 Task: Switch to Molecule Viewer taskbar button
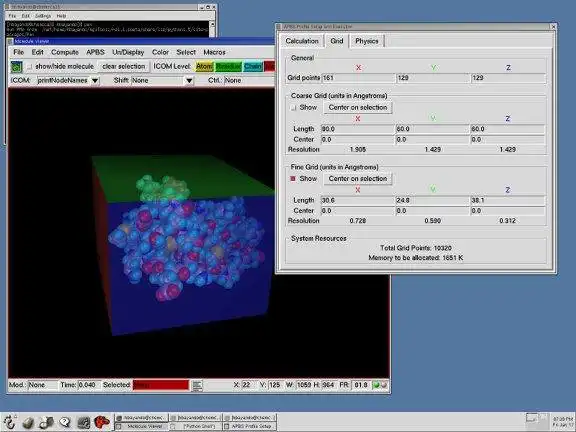pyautogui.click(x=141, y=426)
